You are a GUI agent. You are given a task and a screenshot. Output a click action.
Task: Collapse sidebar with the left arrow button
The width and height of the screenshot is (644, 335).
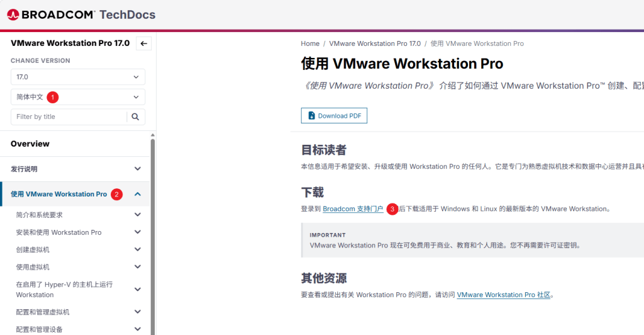144,43
